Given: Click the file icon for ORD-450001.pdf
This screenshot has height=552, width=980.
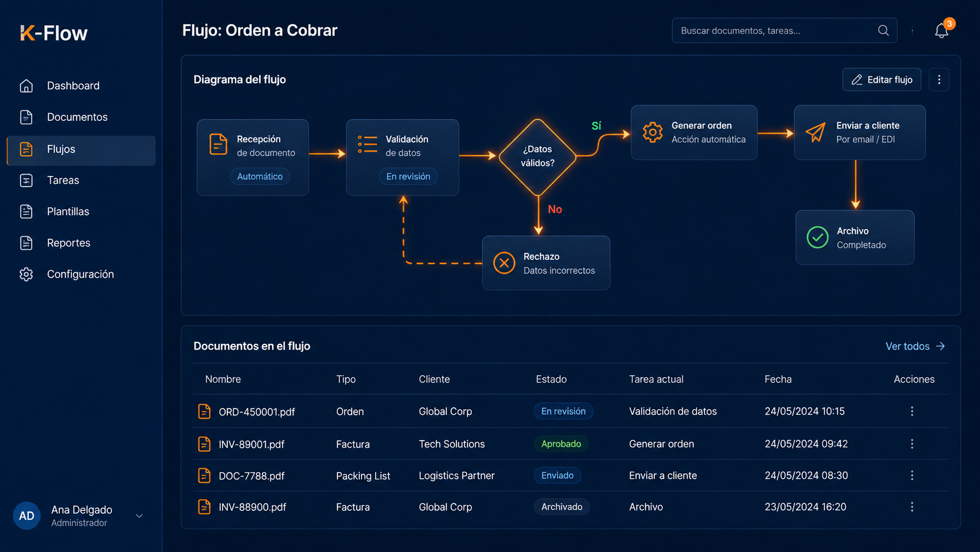Looking at the screenshot, I should point(204,411).
